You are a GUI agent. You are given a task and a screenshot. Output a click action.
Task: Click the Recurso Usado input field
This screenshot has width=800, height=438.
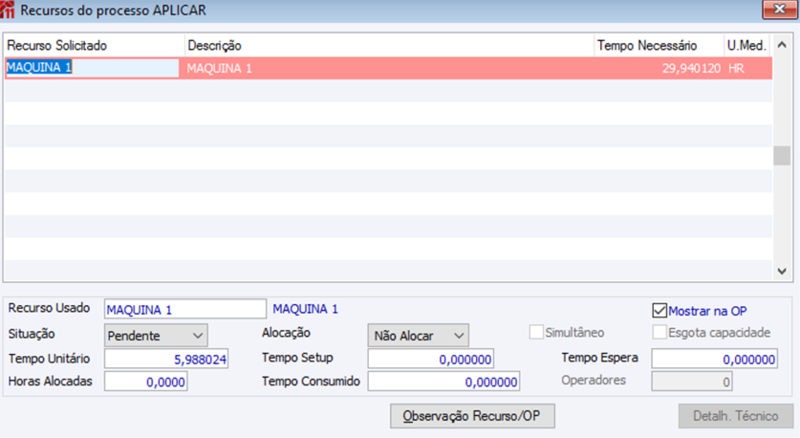(185, 309)
